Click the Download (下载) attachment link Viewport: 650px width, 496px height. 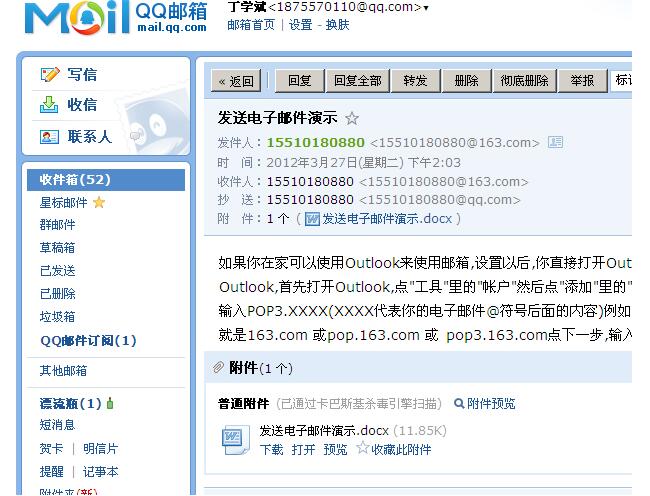click(271, 450)
